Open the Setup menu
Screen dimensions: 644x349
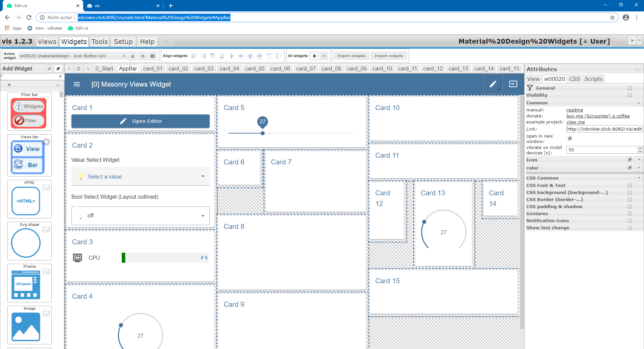pyautogui.click(x=123, y=42)
